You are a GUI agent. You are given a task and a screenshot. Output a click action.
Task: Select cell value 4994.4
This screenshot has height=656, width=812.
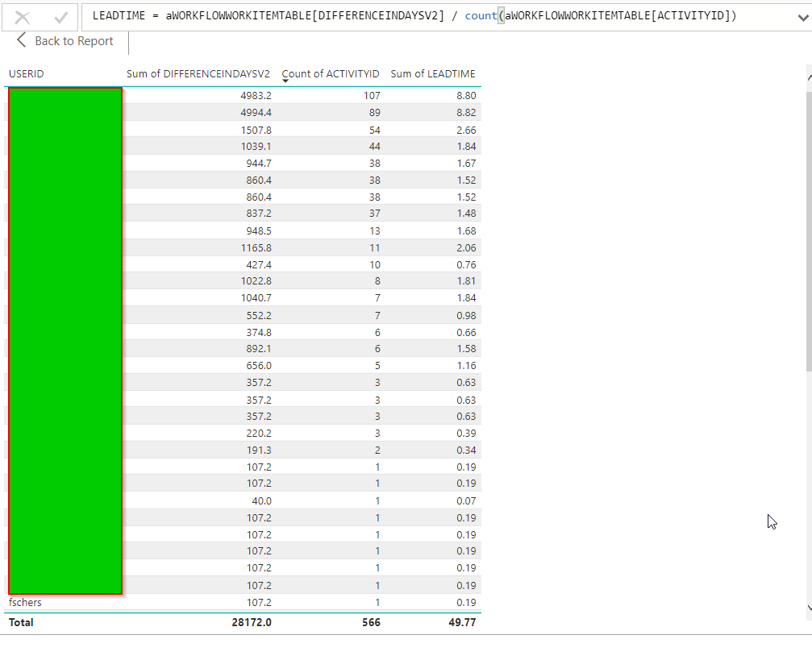pos(256,112)
